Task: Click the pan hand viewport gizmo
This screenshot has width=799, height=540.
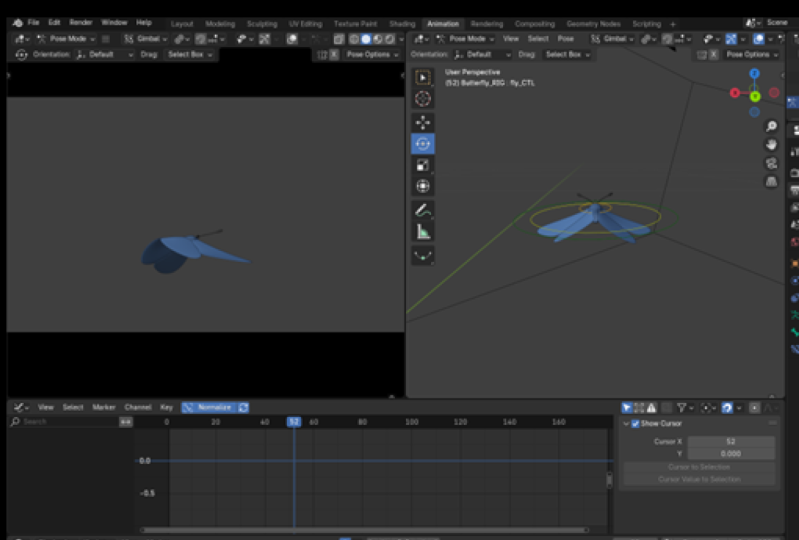Action: [771, 145]
